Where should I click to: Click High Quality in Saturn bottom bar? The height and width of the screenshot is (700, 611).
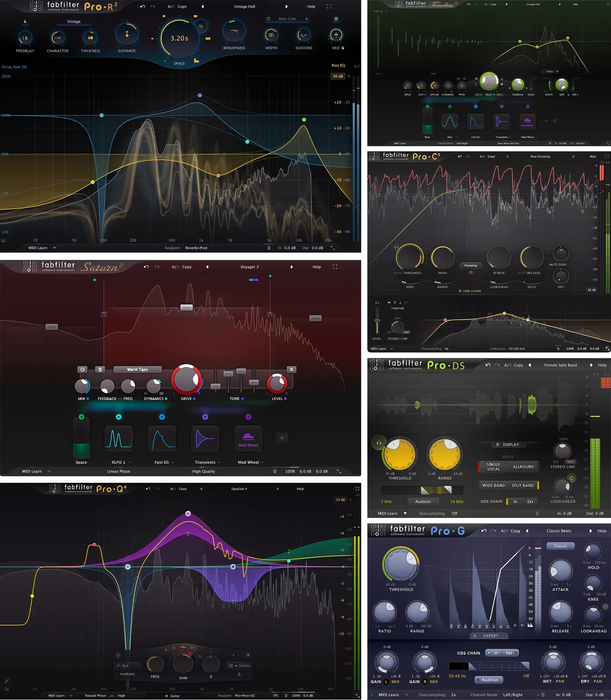coord(204,471)
